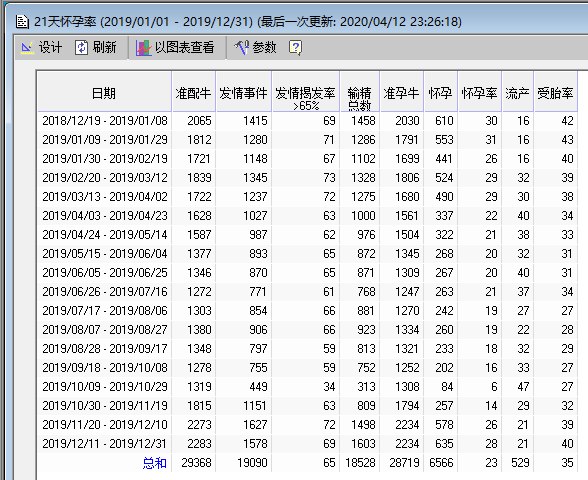The height and width of the screenshot is (480, 588).
Task: Click total 准孕牛 value 28719
Action: point(404,463)
